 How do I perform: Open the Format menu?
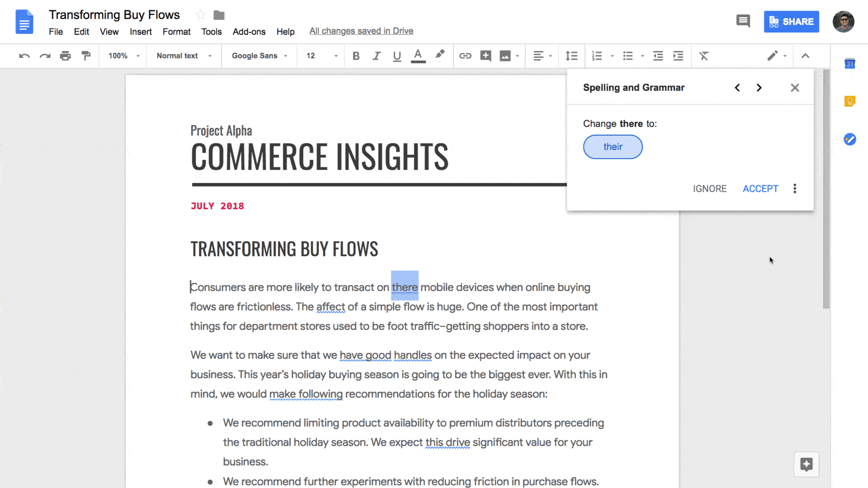click(x=176, y=32)
